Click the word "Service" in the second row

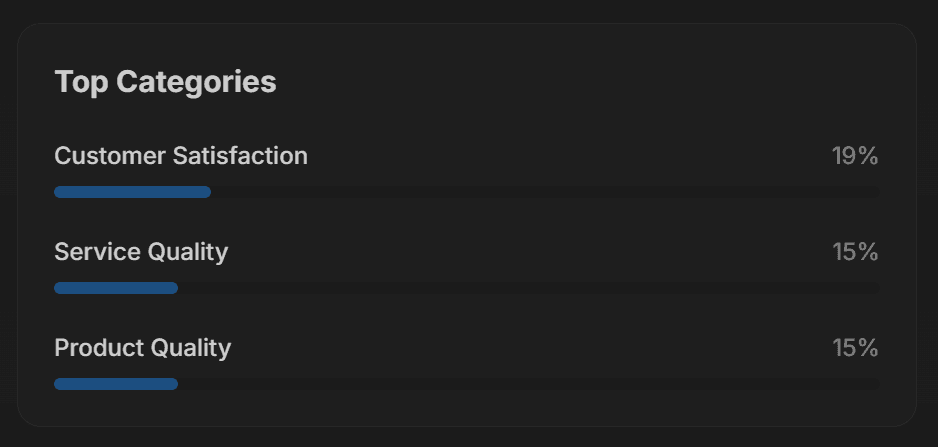coord(97,252)
